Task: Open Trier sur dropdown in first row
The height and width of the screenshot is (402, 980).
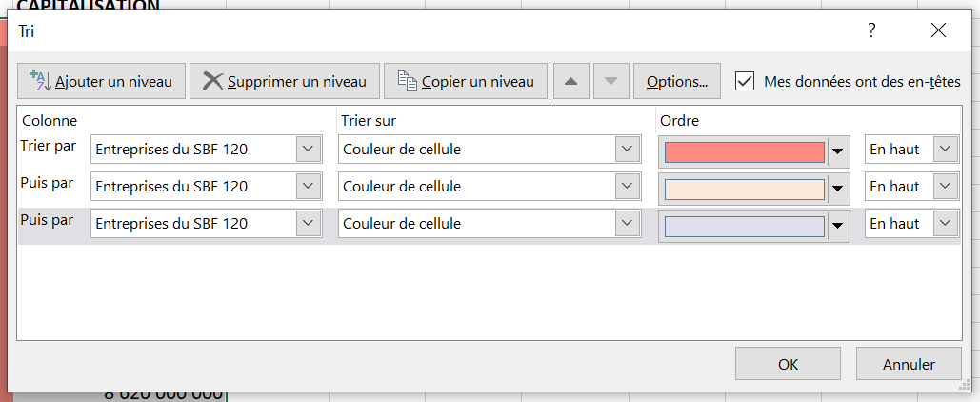Action: tap(627, 150)
